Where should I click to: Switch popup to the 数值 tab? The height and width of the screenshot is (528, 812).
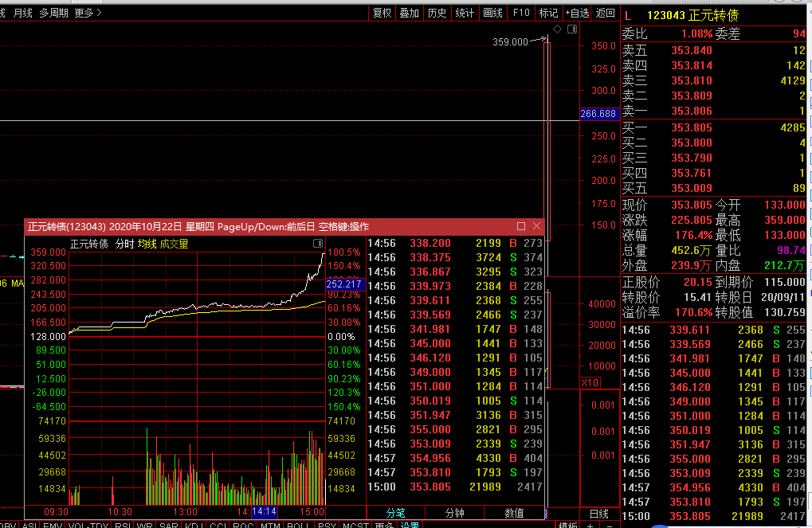click(x=514, y=513)
